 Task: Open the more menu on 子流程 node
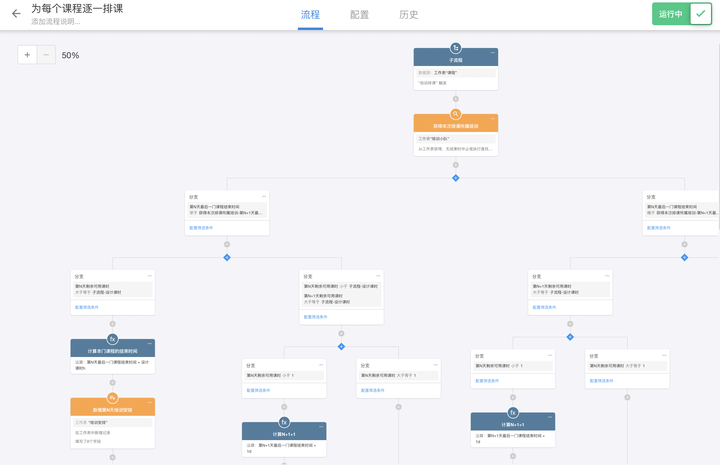tap(492, 53)
